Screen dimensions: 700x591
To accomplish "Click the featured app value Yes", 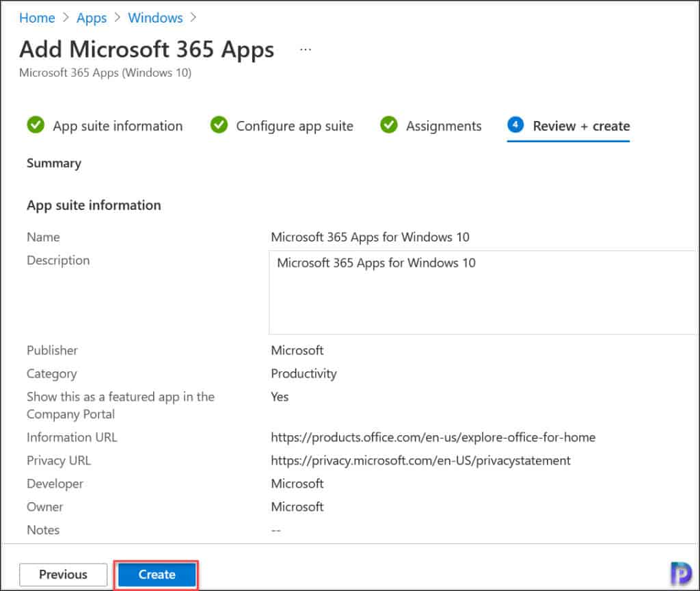I will 280,397.
